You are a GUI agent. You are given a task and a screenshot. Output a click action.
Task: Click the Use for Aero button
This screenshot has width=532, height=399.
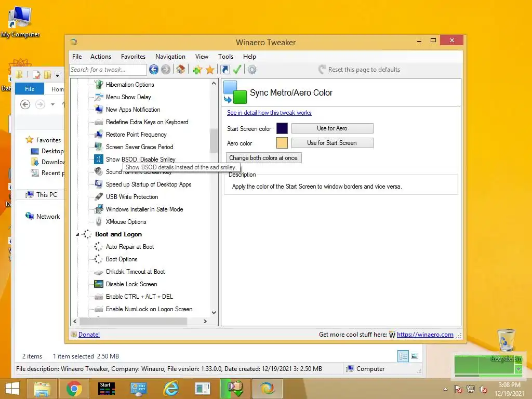(332, 128)
